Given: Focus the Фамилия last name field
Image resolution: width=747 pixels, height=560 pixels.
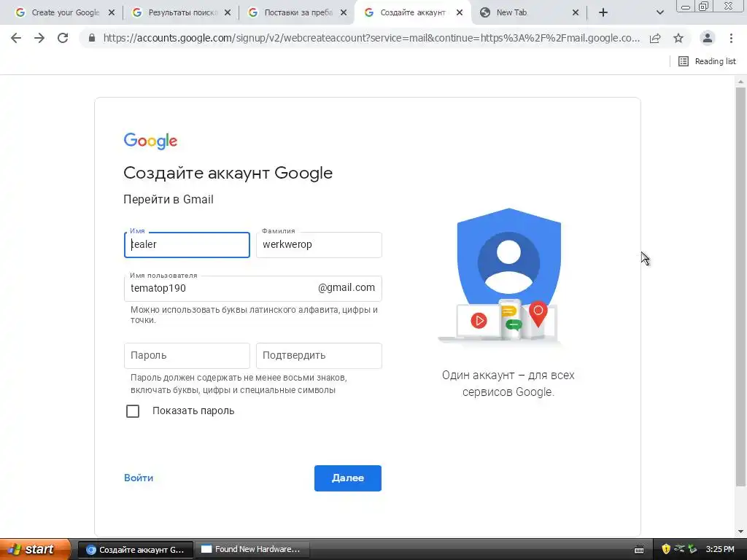Looking at the screenshot, I should pos(319,245).
